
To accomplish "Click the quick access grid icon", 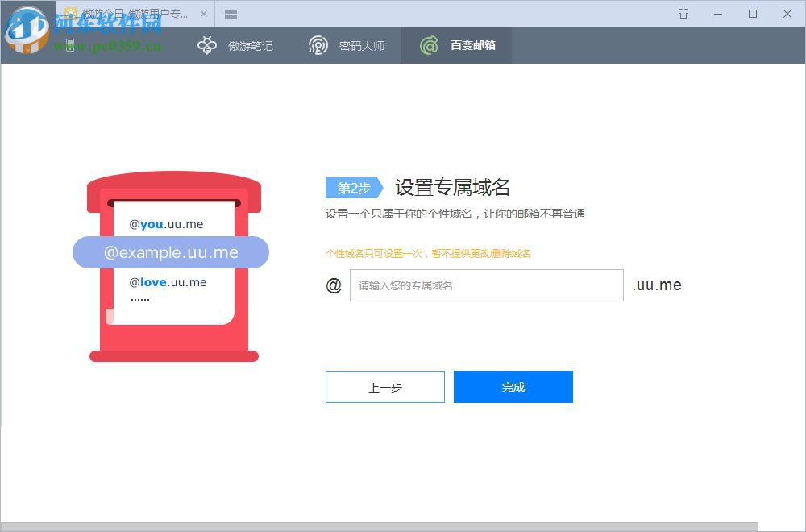I will click(231, 14).
